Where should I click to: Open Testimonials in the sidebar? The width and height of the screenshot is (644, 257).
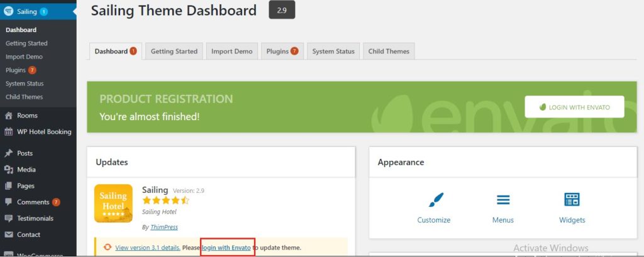click(x=35, y=219)
